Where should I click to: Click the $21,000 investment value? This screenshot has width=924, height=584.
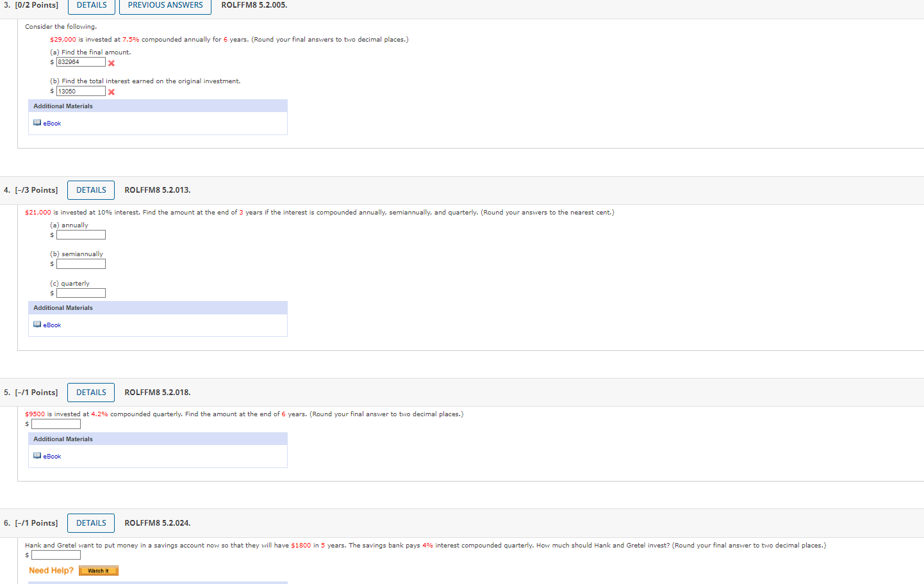(38, 213)
